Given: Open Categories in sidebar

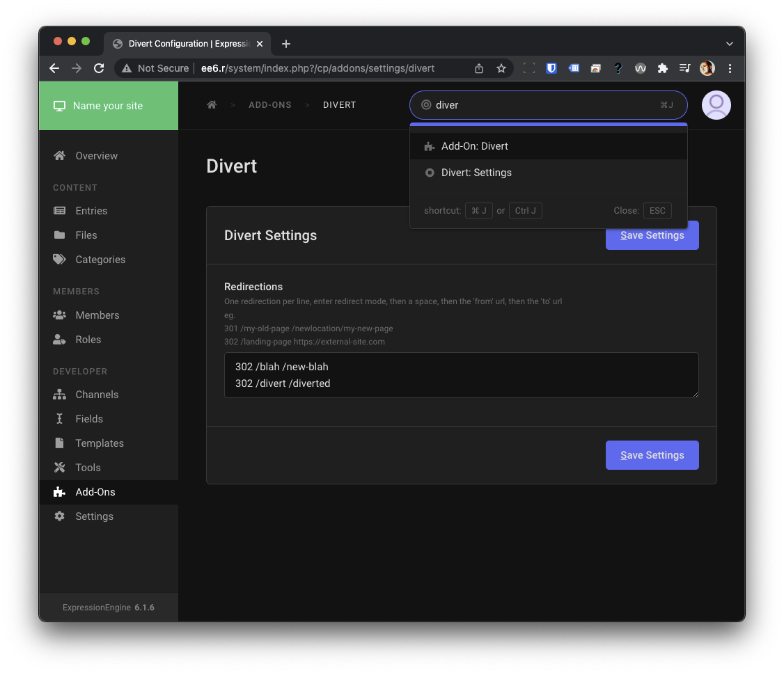Looking at the screenshot, I should coord(109,260).
